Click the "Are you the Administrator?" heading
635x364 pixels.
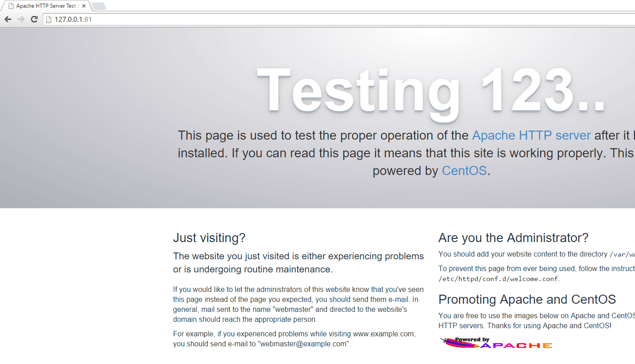[513, 238]
